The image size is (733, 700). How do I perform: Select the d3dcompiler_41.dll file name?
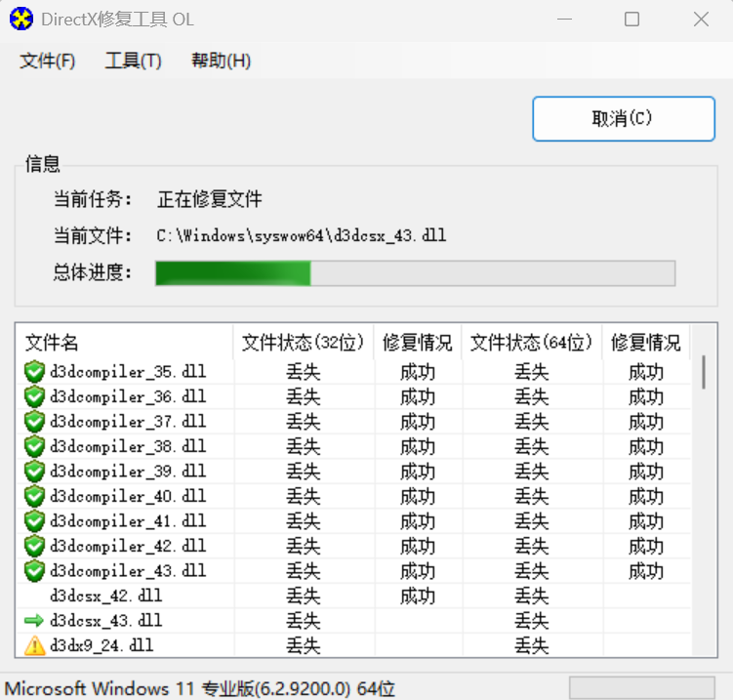[x=128, y=521]
